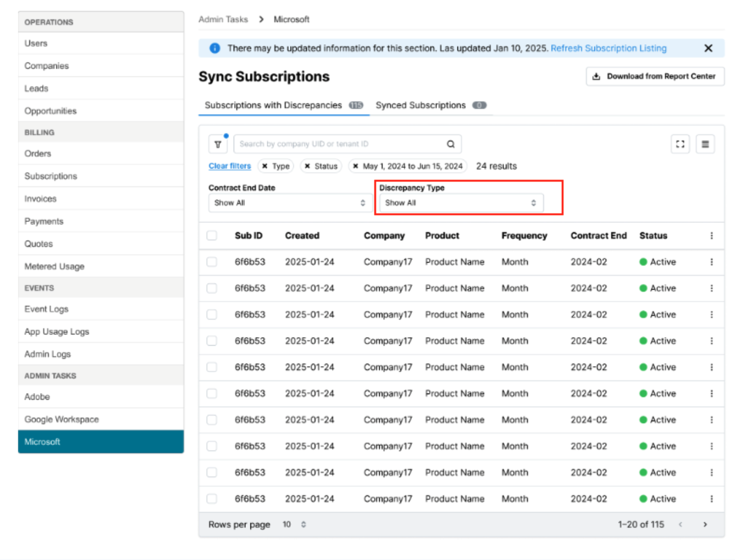
Task: Expand table to fullscreen view
Action: pos(680,145)
